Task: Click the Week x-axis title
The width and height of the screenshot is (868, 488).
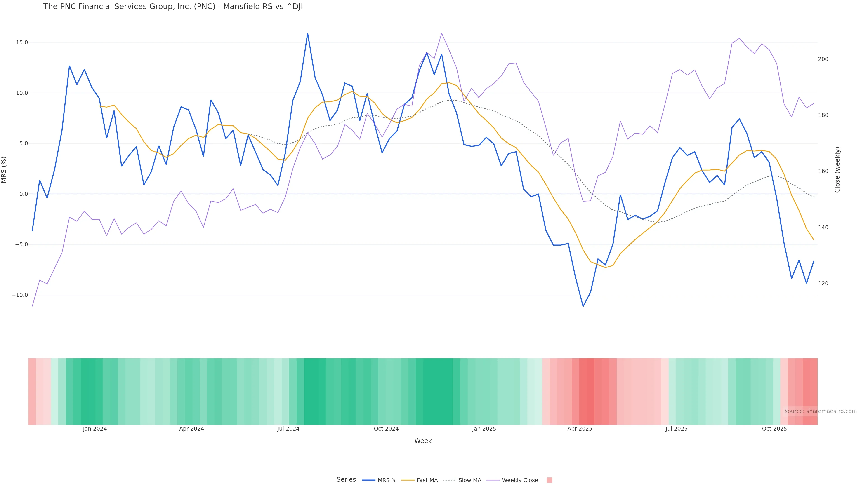Action: (x=422, y=441)
